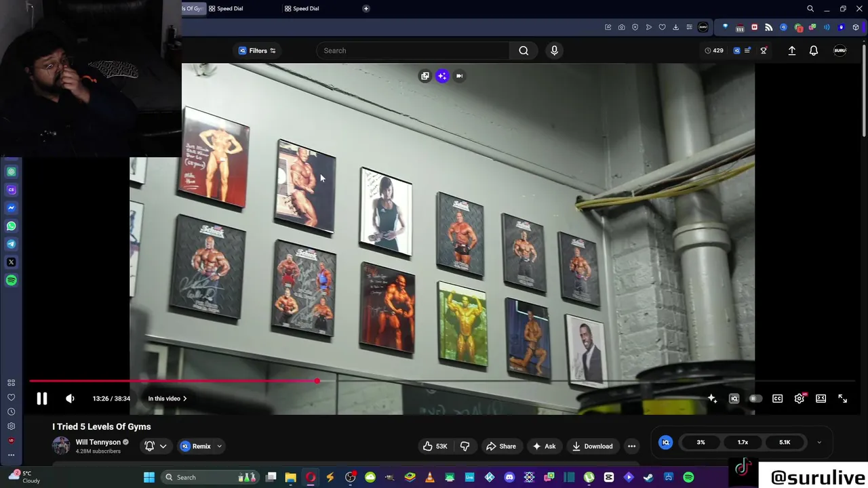Screen dimensions: 868x488
Task: Open the Filters dropdown
Action: [x=257, y=50]
